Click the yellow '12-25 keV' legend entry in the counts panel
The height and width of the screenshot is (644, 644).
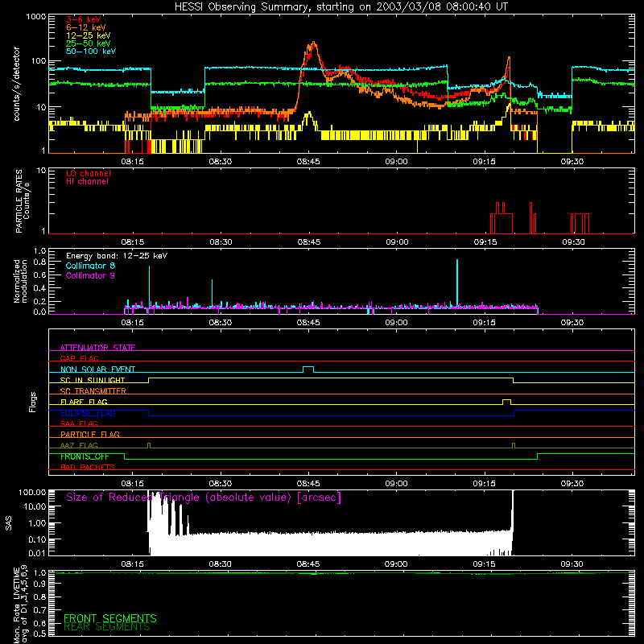pos(89,35)
